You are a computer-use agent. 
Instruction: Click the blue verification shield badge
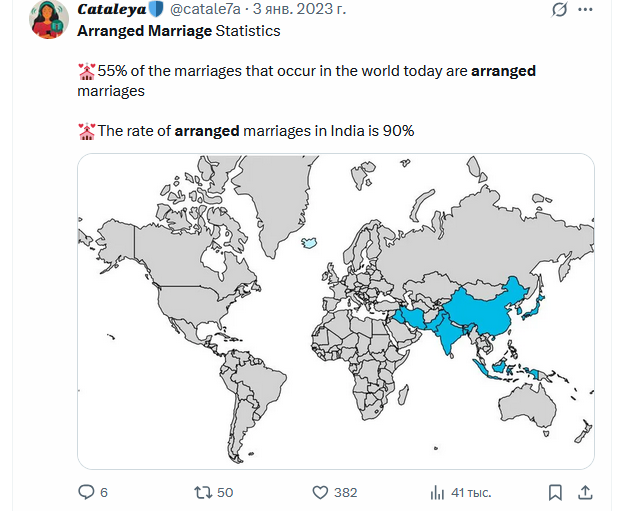coord(155,10)
